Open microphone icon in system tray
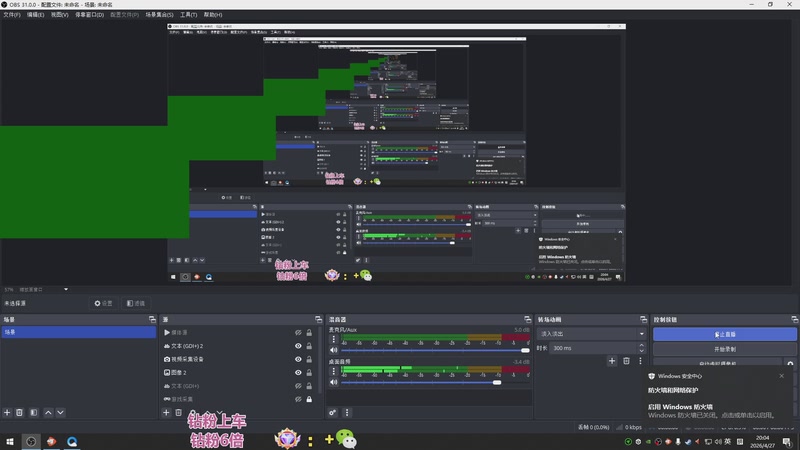800x450 pixels. (678, 441)
